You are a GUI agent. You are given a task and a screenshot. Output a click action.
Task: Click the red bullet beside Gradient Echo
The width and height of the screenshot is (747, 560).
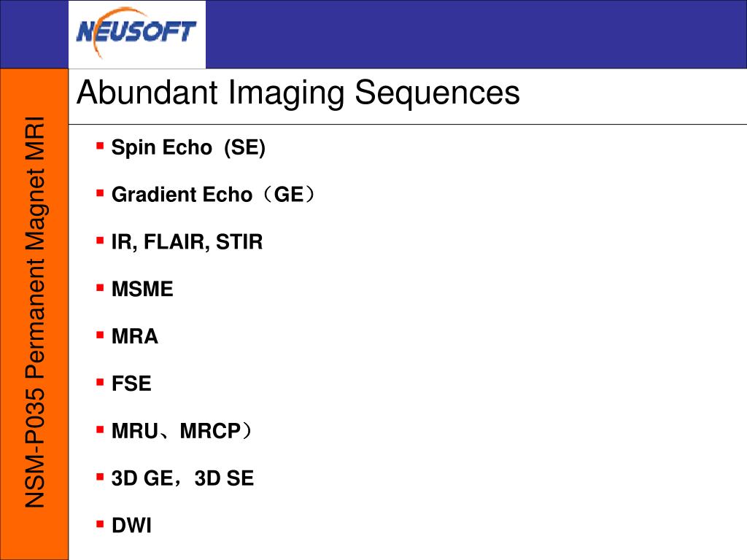pyautogui.click(x=100, y=192)
